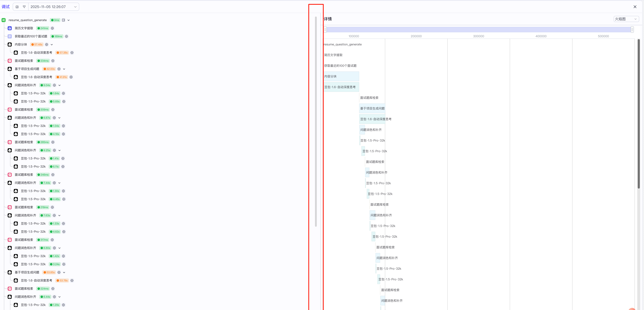The height and width of the screenshot is (310, 644).
Task: Select 豆包·1.5·Pro·32k node with 5.69s
Action: [33, 102]
